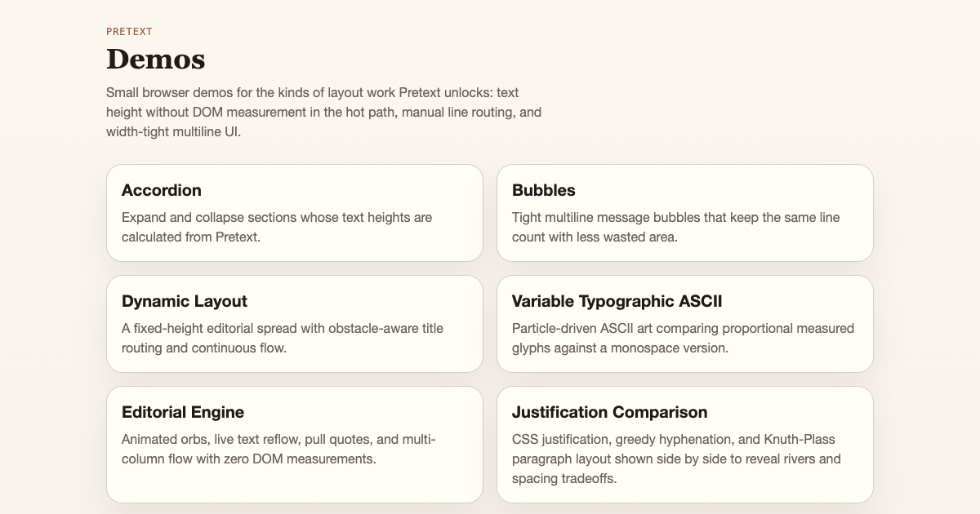Click the Bubbles description about message bubbles
The height and width of the screenshot is (514, 980).
(675, 228)
